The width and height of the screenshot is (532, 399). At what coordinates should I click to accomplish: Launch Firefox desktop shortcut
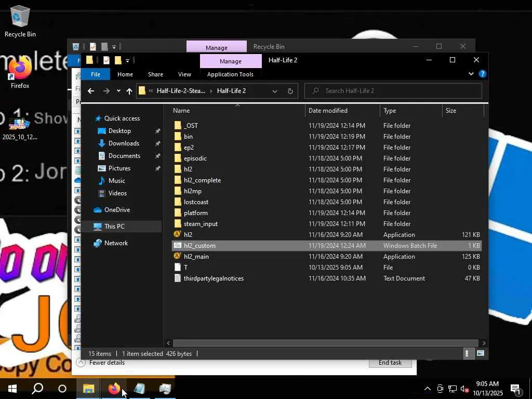coord(20,73)
